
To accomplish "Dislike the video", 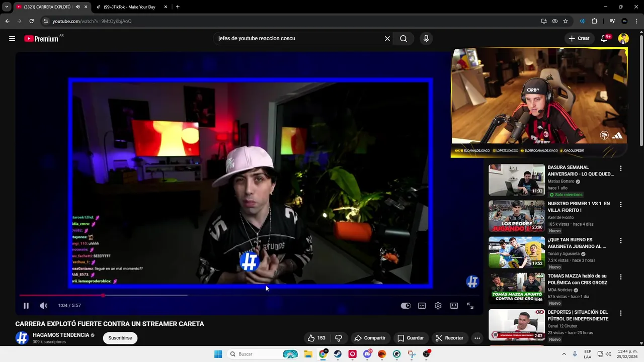I will click(339, 338).
